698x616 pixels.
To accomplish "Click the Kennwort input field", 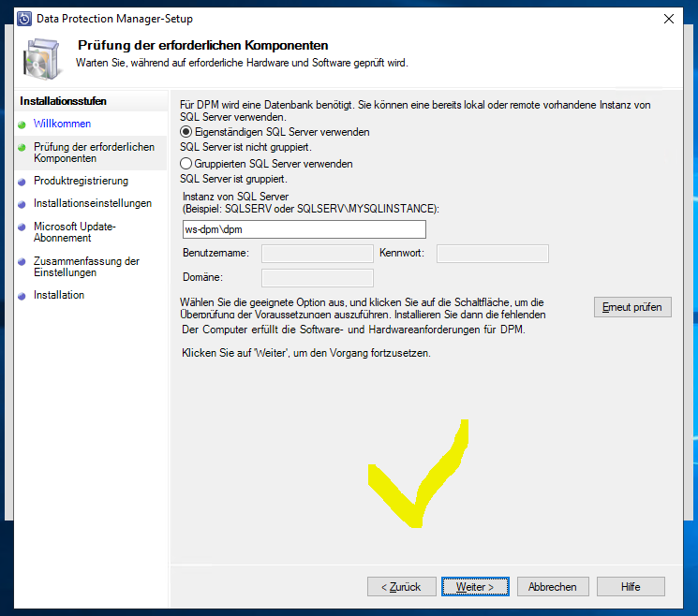I will (x=492, y=254).
